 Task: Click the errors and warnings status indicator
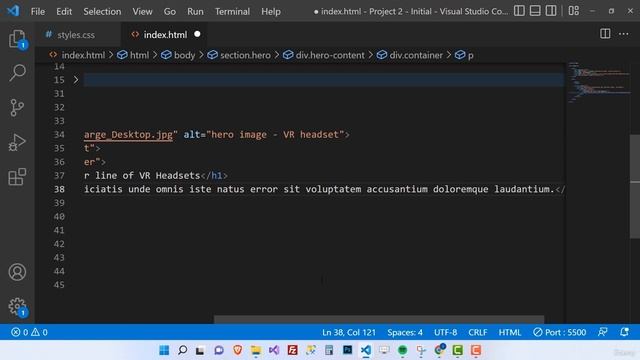pyautogui.click(x=29, y=332)
